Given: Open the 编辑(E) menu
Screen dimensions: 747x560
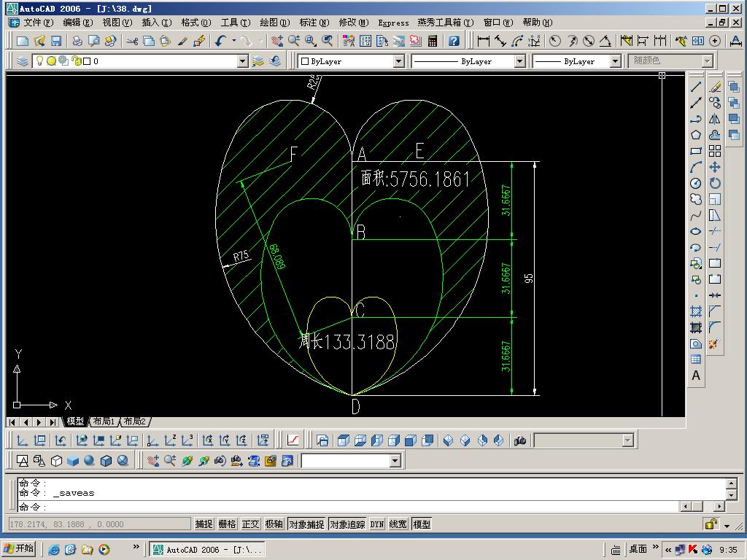Looking at the screenshot, I should 78,23.
